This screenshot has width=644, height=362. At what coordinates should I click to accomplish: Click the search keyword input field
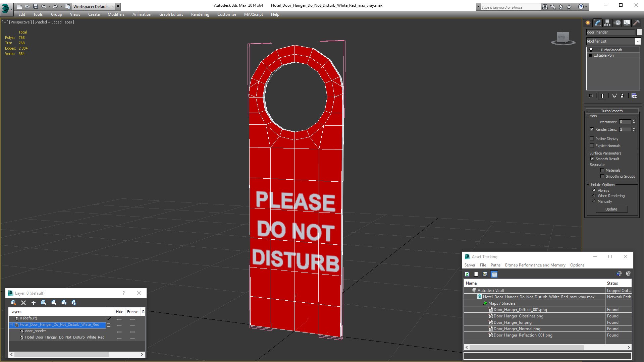pos(510,7)
